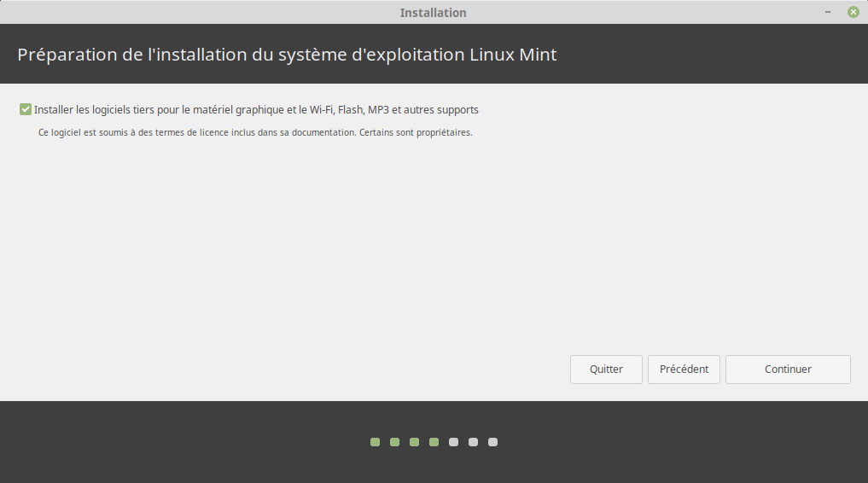The height and width of the screenshot is (483, 868).
Task: Select the fifth progress dot, first white one
Action: click(453, 442)
